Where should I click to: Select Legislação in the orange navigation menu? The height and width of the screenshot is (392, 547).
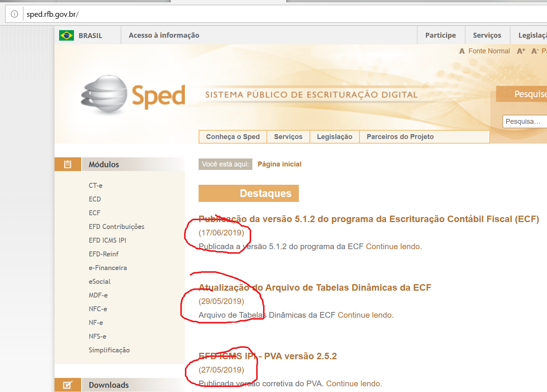(335, 137)
